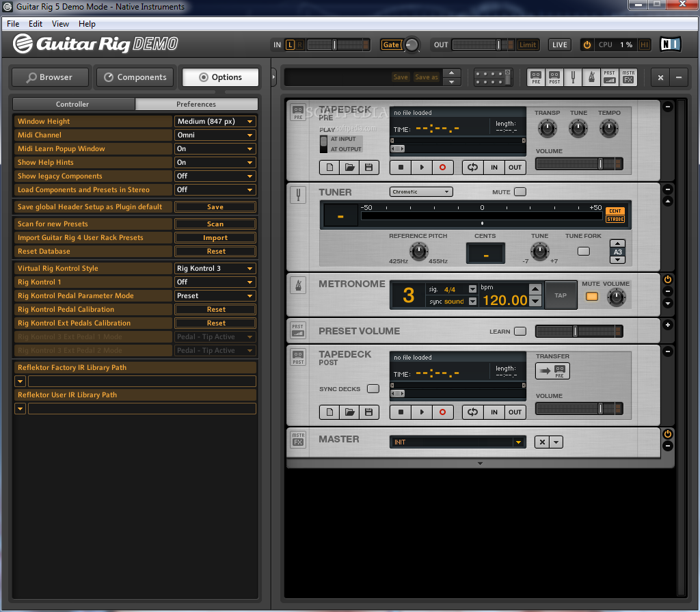Open the Edit menu
This screenshot has height=612, width=700.
click(x=36, y=24)
